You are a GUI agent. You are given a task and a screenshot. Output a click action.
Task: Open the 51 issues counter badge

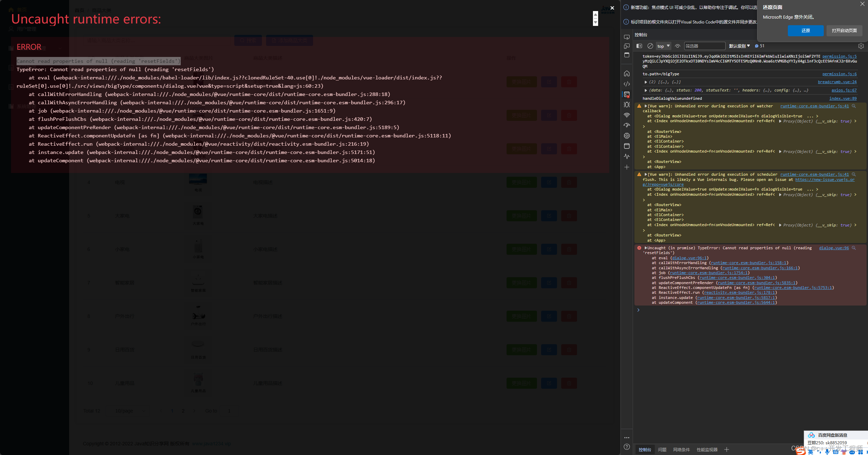click(x=759, y=46)
